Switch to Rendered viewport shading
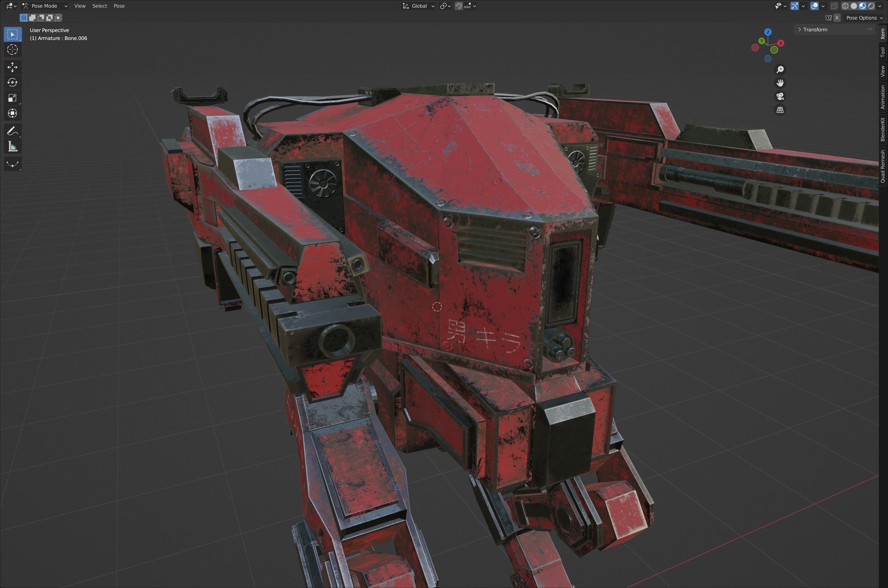This screenshot has height=588, width=888. click(871, 6)
